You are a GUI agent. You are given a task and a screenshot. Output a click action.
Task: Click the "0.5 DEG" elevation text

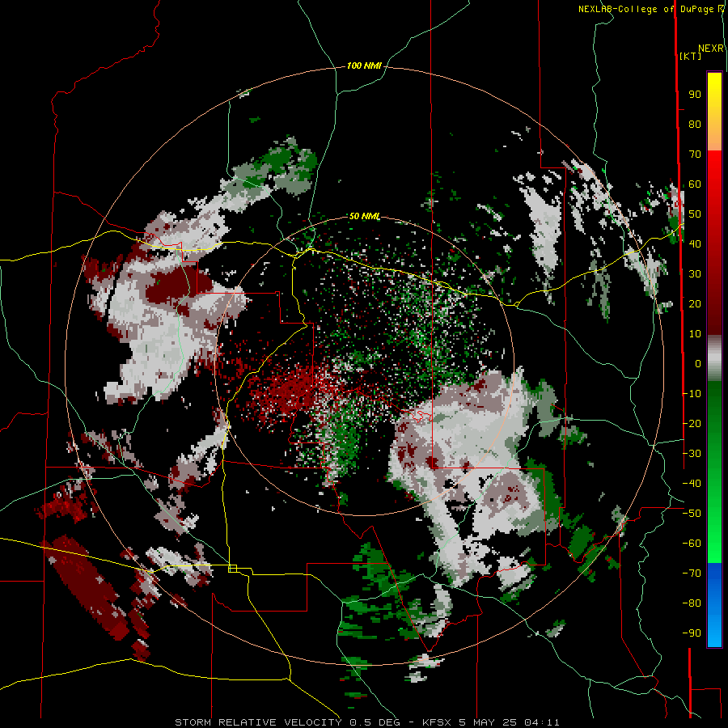coord(375,722)
